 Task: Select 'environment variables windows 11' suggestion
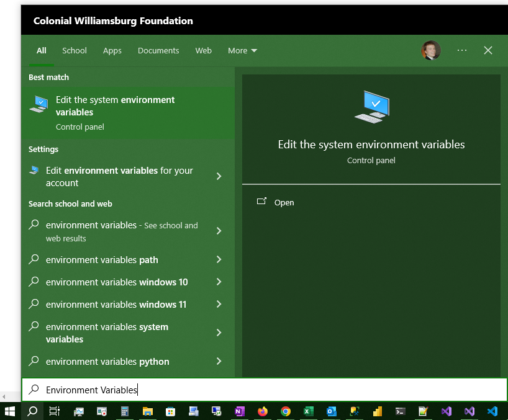click(116, 304)
